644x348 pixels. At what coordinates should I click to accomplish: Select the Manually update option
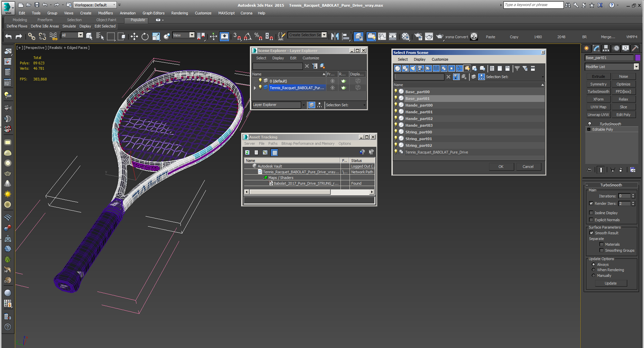(593, 275)
